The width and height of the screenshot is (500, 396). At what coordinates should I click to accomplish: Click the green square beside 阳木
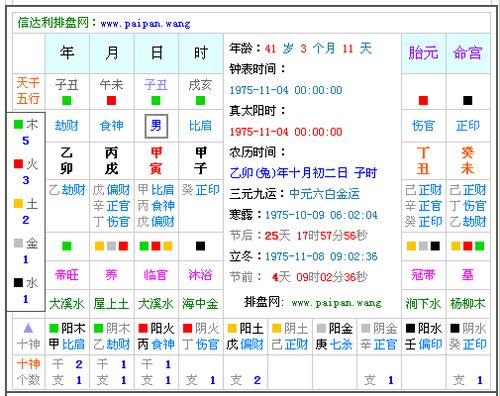pos(54,328)
